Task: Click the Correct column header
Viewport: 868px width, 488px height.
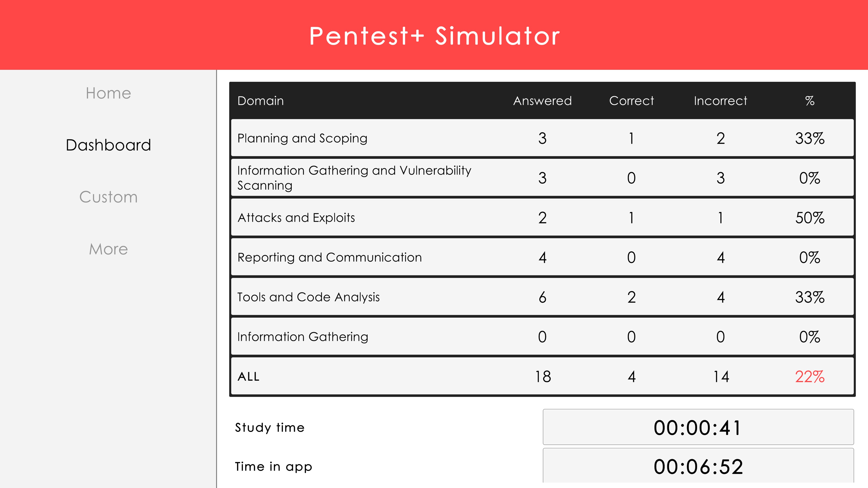Action: (631, 101)
